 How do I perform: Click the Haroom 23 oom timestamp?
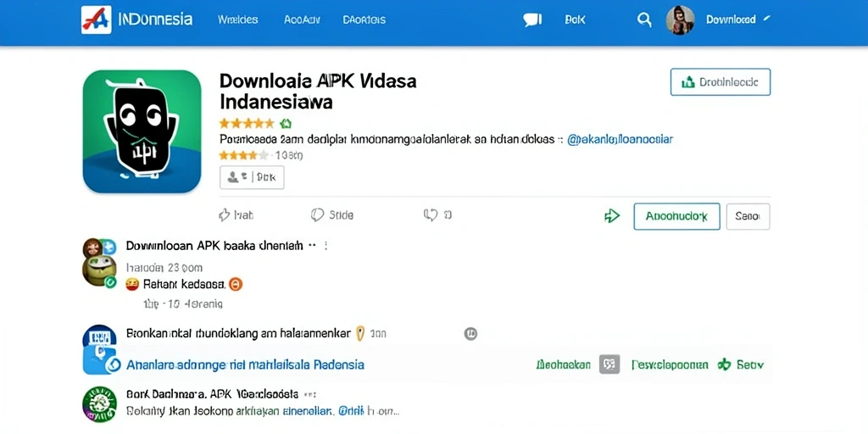click(x=164, y=268)
